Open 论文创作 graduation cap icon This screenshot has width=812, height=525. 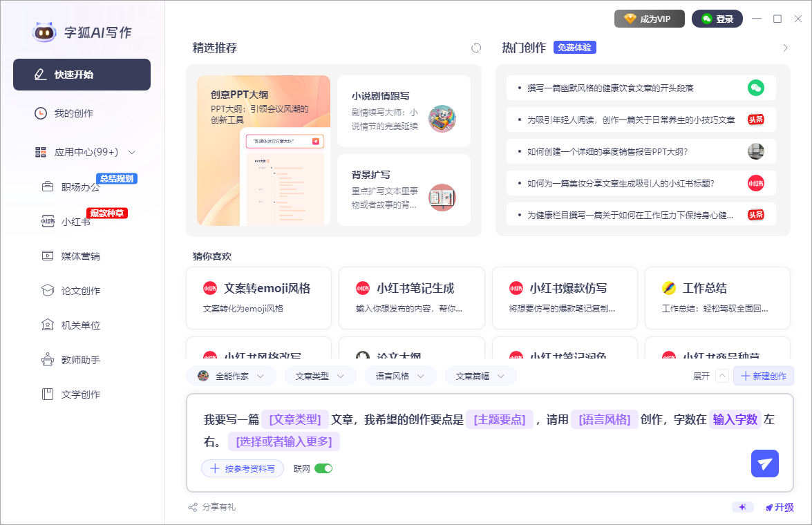click(x=48, y=290)
